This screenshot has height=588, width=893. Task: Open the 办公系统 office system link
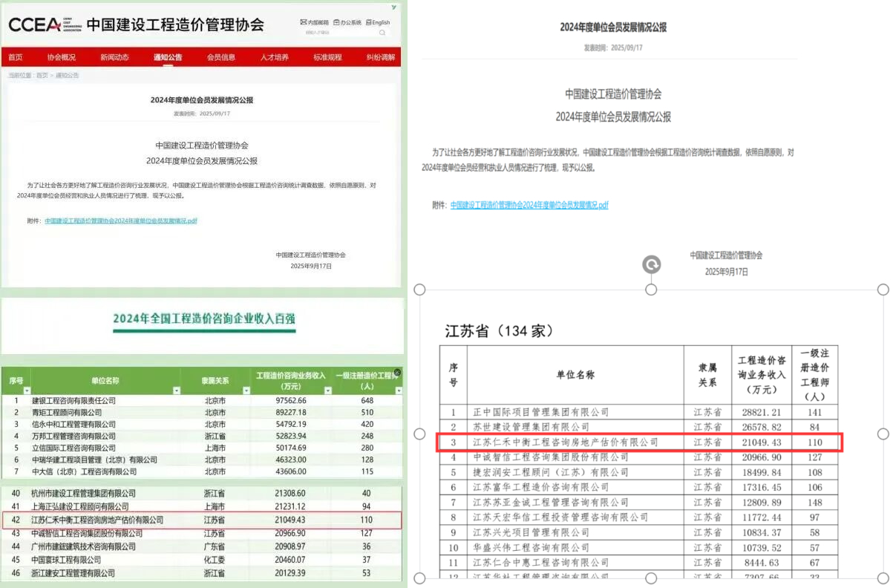(x=347, y=23)
